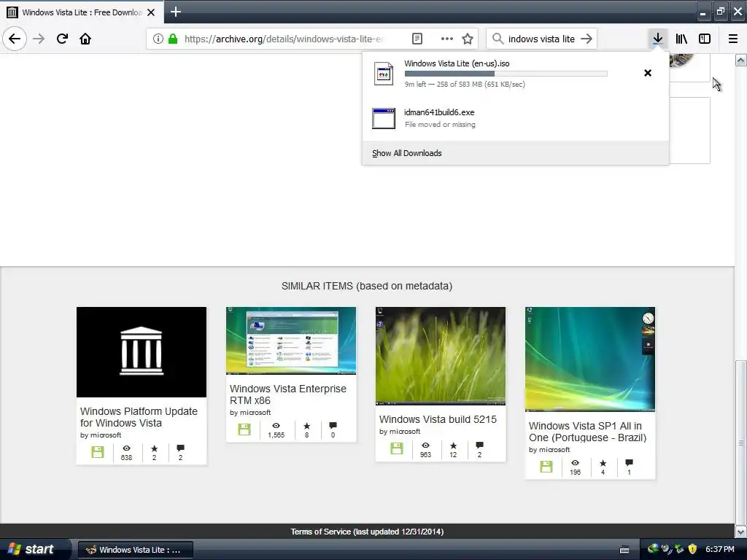Image resolution: width=747 pixels, height=560 pixels.
Task: Cancel the Windows Vista Lite iso download
Action: [x=648, y=73]
